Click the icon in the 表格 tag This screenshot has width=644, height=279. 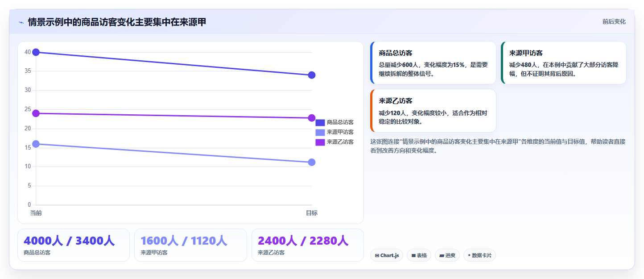click(413, 256)
